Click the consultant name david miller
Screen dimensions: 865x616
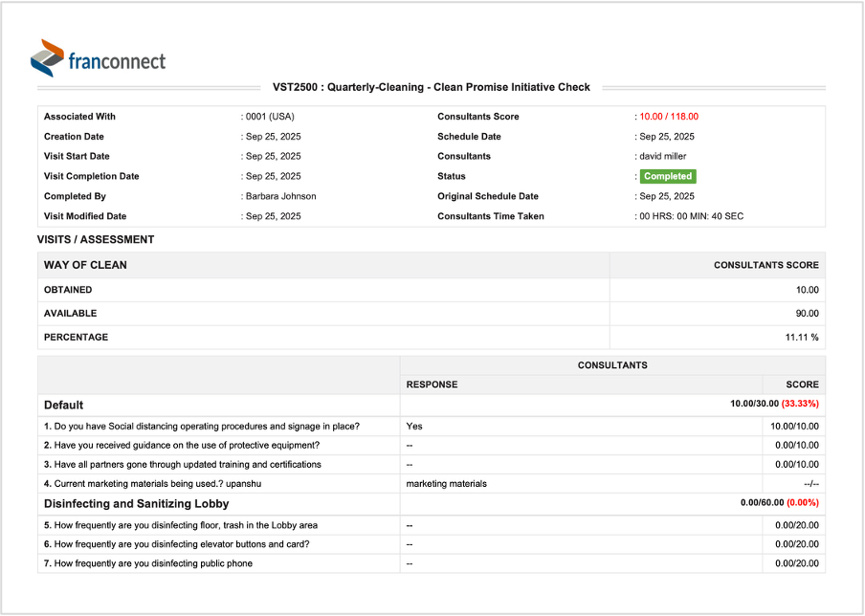coord(662,156)
